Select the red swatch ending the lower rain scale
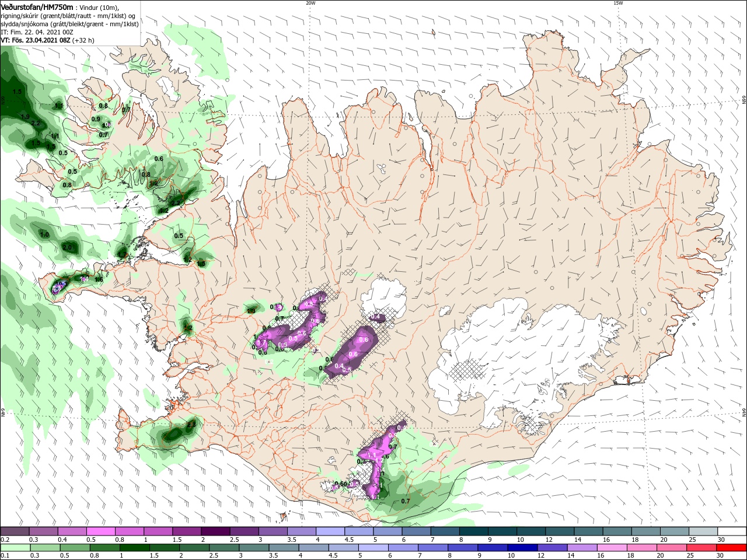 click(732, 548)
